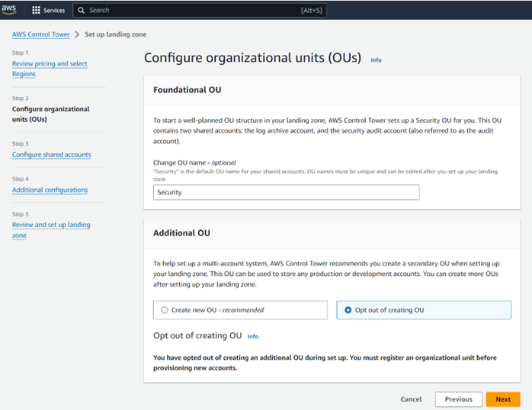Open Info link beside page title

click(x=376, y=60)
